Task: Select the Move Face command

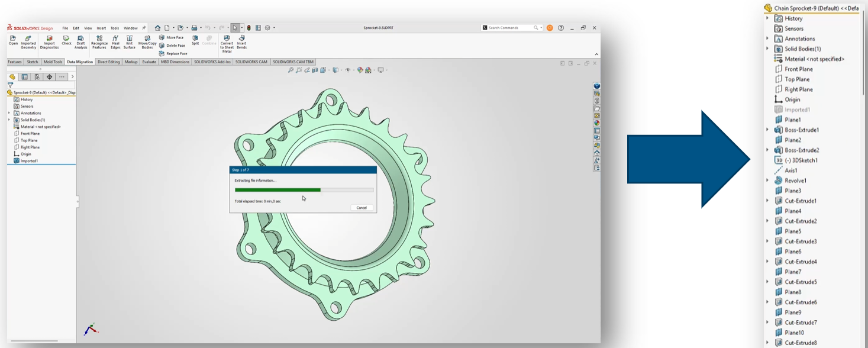Action: [x=172, y=37]
